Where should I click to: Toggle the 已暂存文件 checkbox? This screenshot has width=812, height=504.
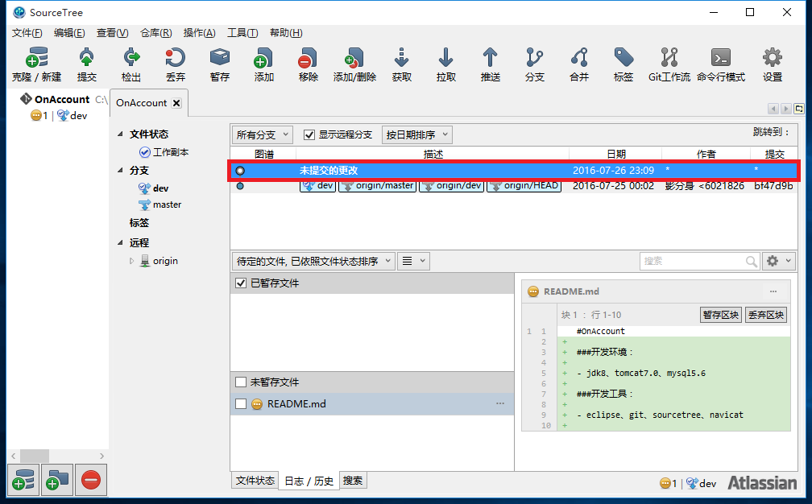coord(241,283)
